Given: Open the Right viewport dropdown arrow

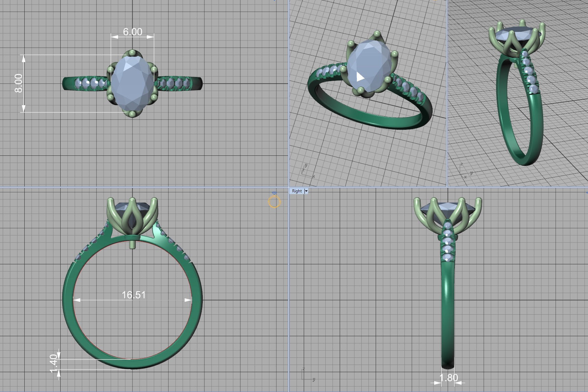Looking at the screenshot, I should pyautogui.click(x=306, y=191).
